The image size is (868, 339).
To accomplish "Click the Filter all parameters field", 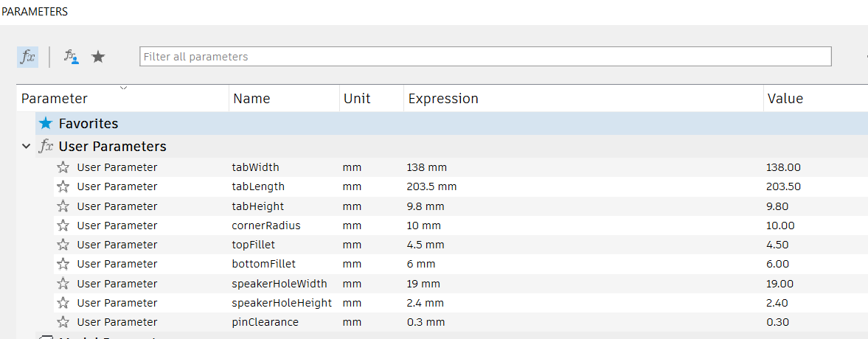I will [x=485, y=57].
